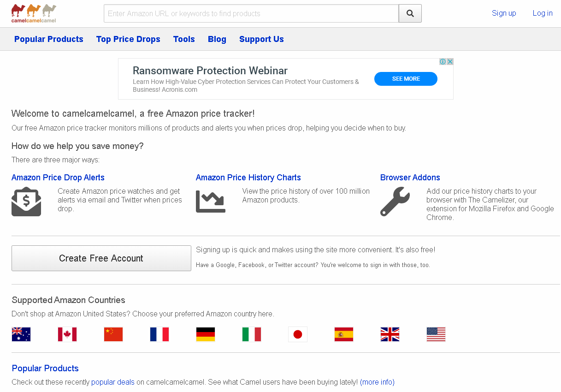The image size is (561, 392).
Task: Switch to the United Kingdom flag
Action: pyautogui.click(x=390, y=334)
